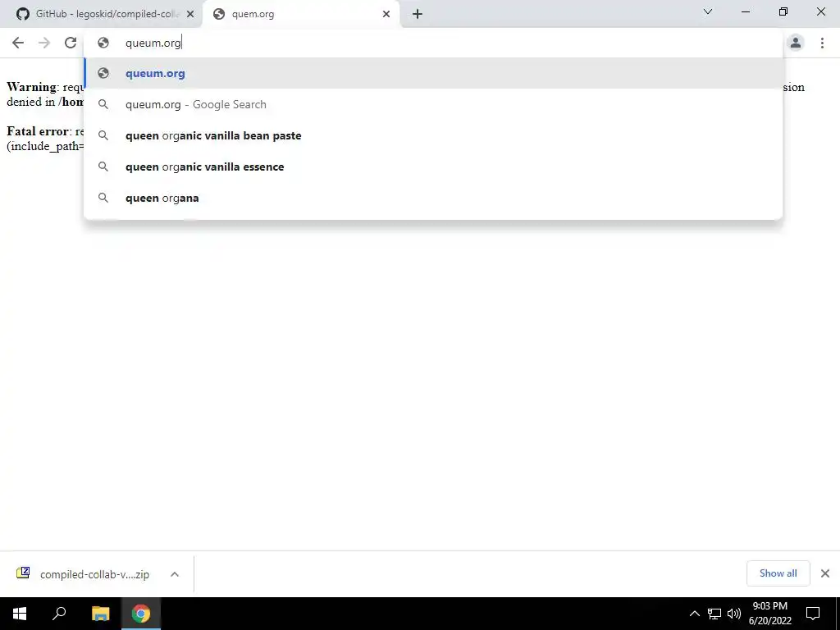The image size is (840, 630).
Task: Open network status tray icon
Action: coord(714,614)
